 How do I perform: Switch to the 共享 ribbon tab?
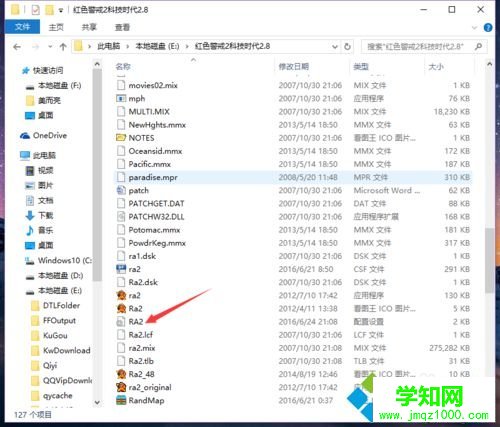pyautogui.click(x=89, y=27)
